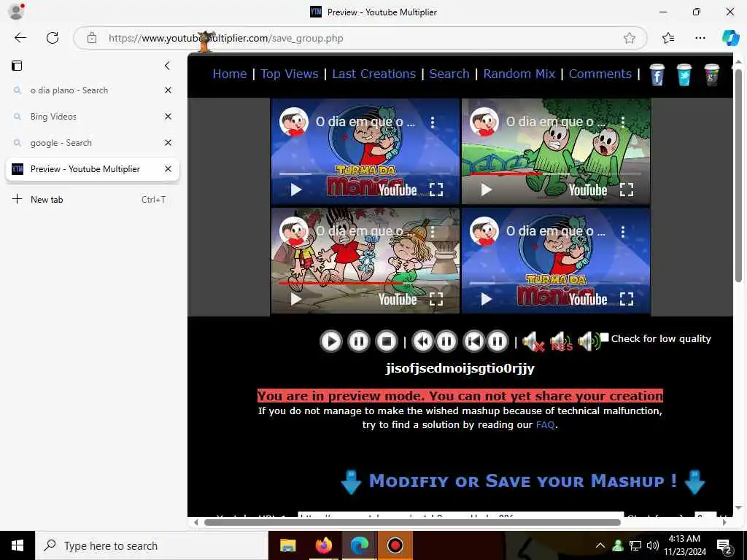
Task: Click the page vertical scrollbar thumb
Action: (738, 175)
